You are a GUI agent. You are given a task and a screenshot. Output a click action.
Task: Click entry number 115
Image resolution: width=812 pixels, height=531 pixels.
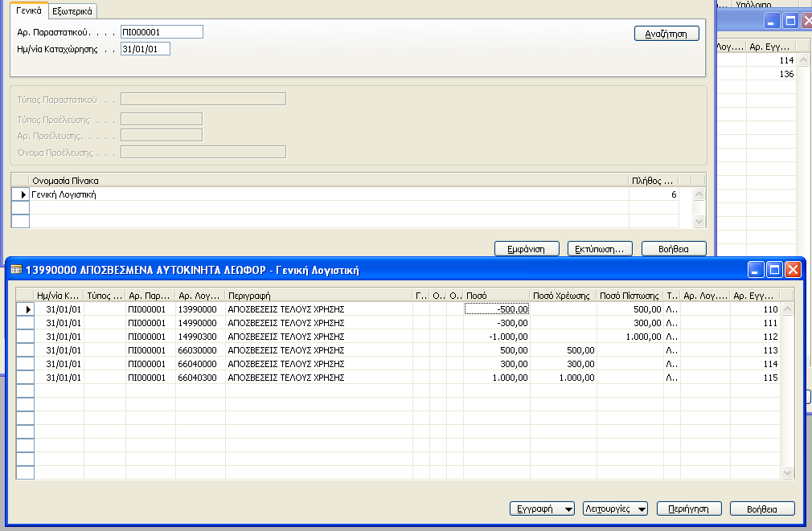[x=755, y=378]
